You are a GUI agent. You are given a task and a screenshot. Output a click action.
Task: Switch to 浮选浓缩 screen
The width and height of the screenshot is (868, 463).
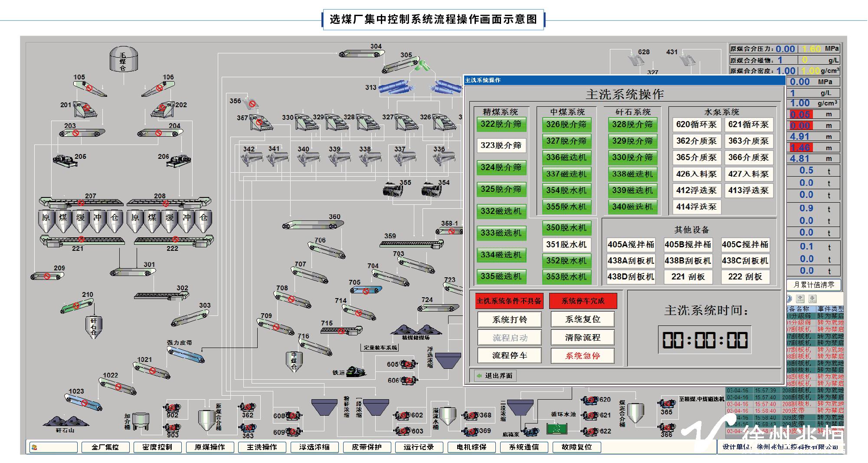pyautogui.click(x=314, y=447)
